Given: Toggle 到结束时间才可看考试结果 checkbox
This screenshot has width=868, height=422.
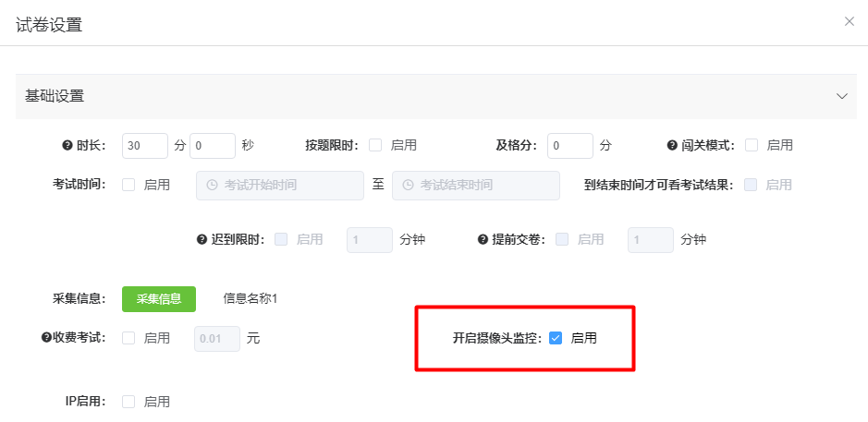Looking at the screenshot, I should [751, 185].
